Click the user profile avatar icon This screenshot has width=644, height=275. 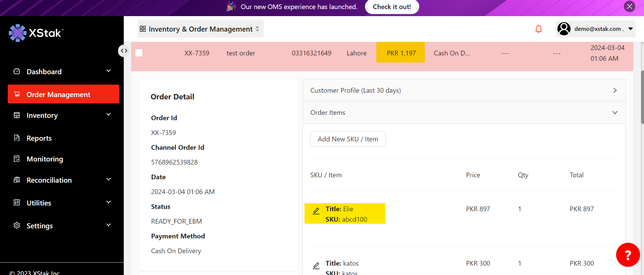click(x=564, y=29)
